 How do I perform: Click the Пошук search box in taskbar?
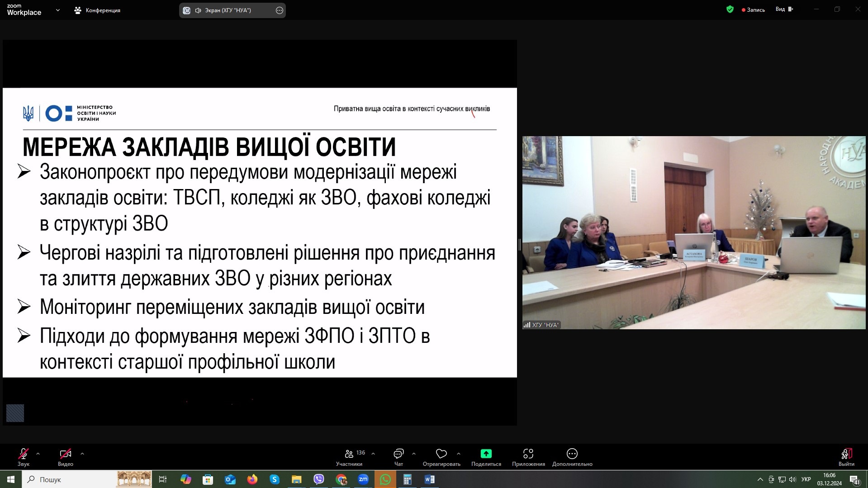click(68, 479)
